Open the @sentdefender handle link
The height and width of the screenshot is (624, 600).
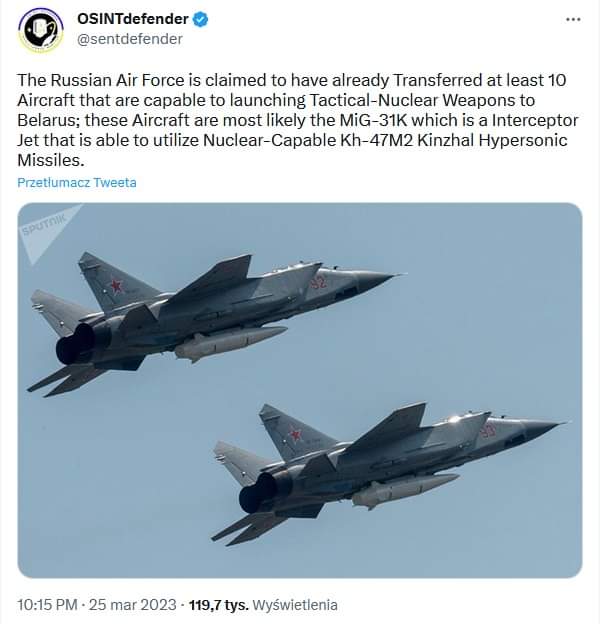coord(130,39)
